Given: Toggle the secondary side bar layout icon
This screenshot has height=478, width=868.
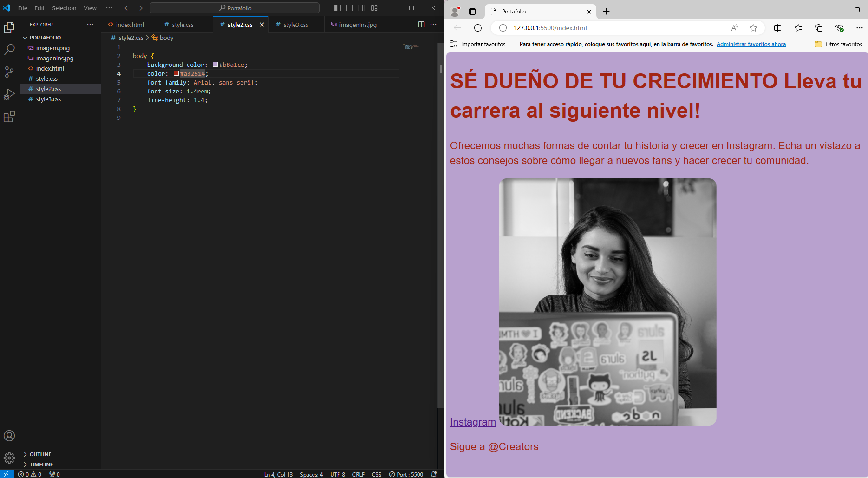Looking at the screenshot, I should (x=362, y=8).
